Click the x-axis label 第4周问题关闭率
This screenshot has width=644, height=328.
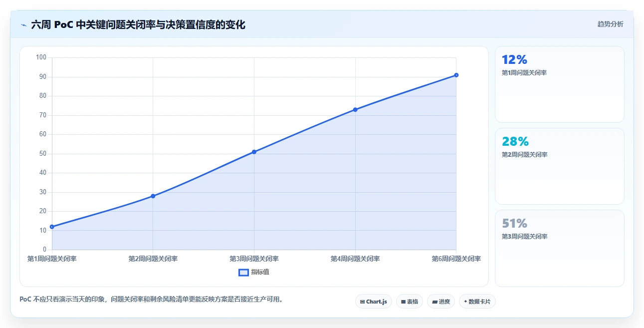(355, 259)
